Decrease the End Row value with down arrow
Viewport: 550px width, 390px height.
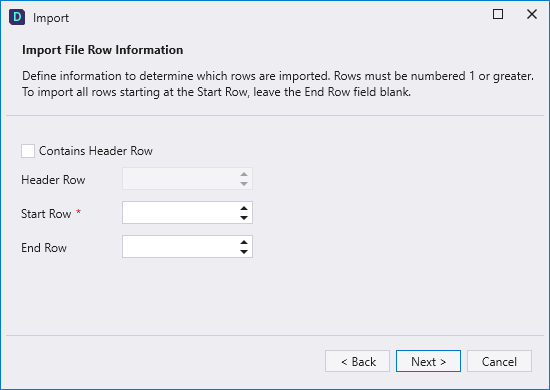(244, 252)
